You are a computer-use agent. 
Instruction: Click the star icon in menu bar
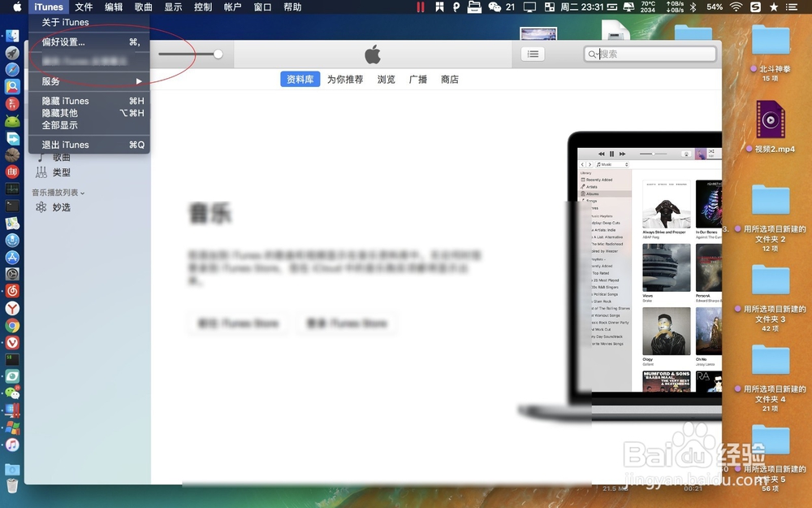[774, 7]
